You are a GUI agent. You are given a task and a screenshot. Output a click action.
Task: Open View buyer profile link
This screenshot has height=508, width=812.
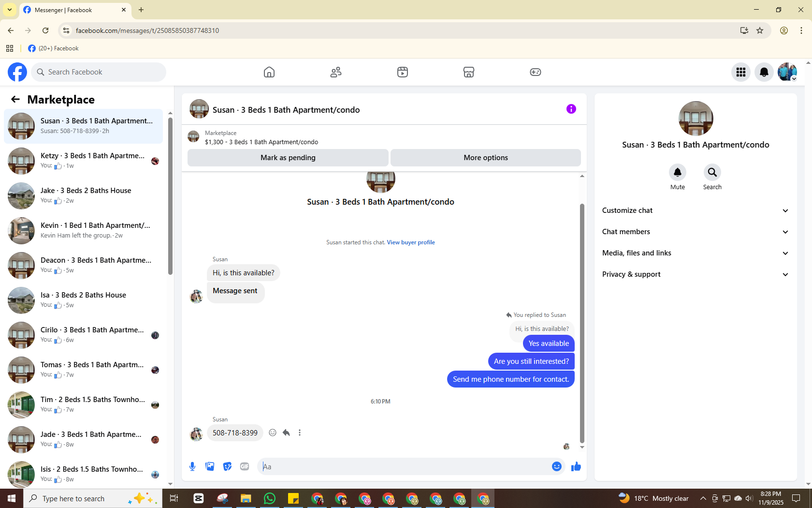pyautogui.click(x=411, y=242)
